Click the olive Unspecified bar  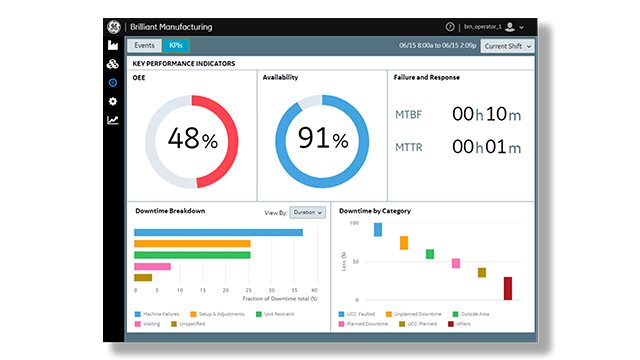143,278
